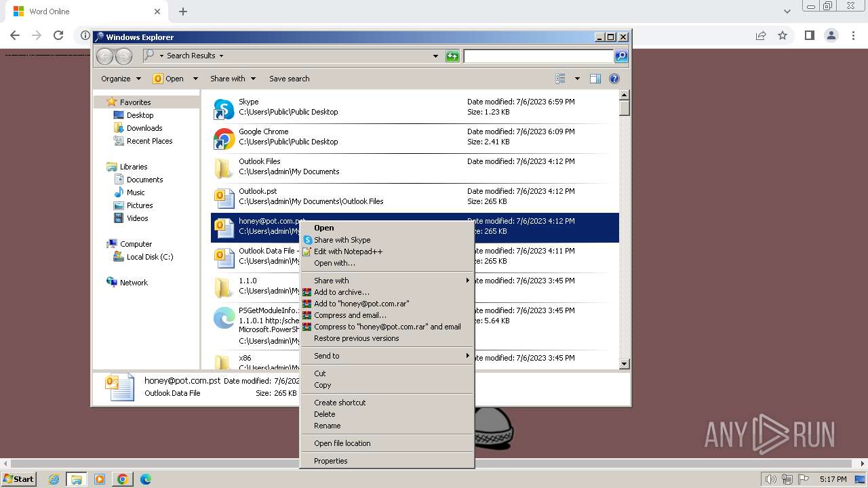The image size is (868, 488).
Task: Select Rename in context menu
Action: (x=387, y=426)
